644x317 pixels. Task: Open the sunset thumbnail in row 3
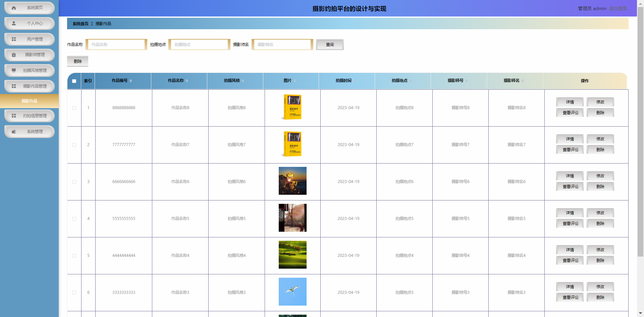coord(292,181)
